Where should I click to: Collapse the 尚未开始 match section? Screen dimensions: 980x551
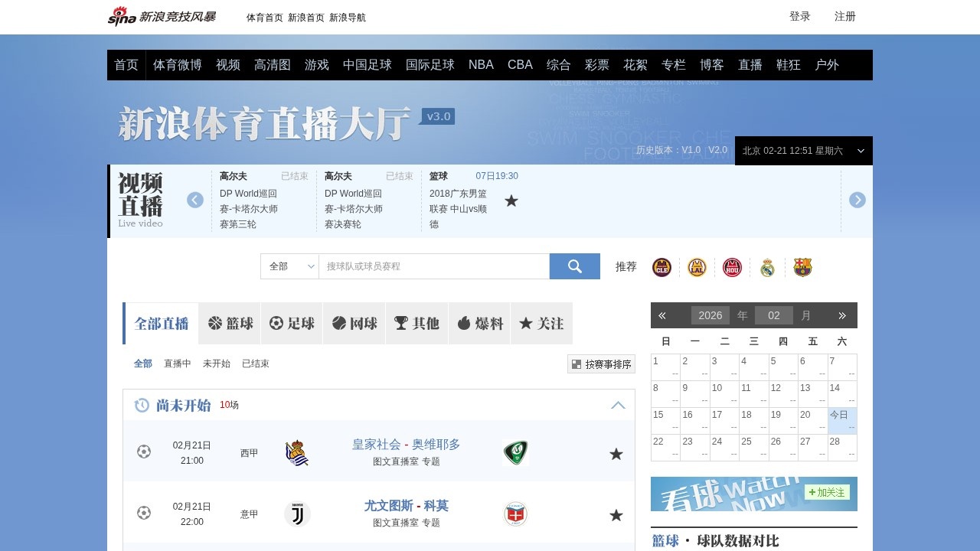point(618,406)
